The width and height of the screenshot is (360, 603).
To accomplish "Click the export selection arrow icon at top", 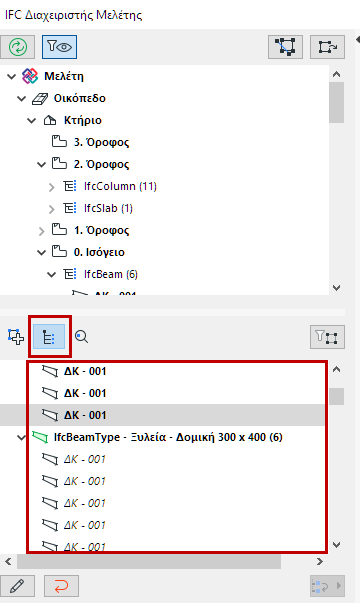I will click(x=327, y=47).
